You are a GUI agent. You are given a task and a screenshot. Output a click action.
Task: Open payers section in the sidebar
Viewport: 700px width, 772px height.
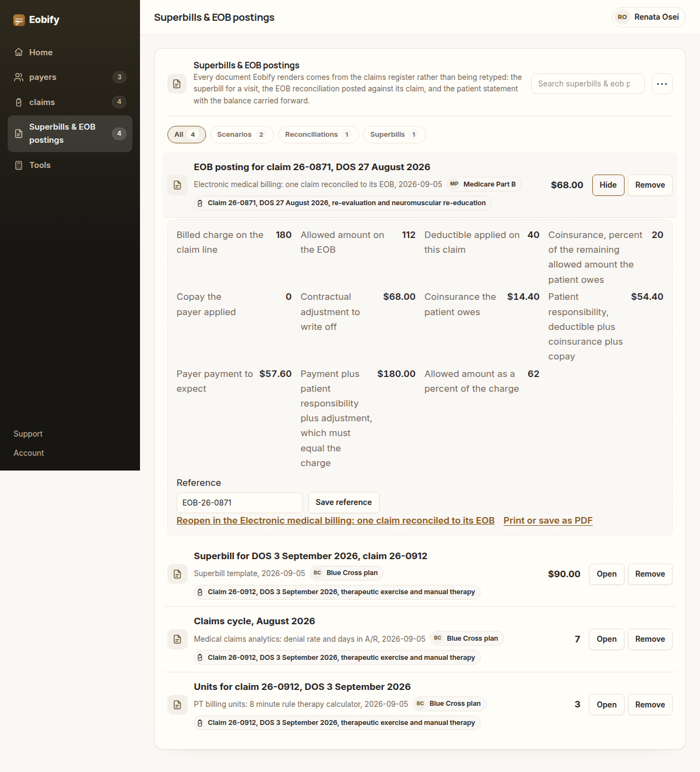coord(70,77)
